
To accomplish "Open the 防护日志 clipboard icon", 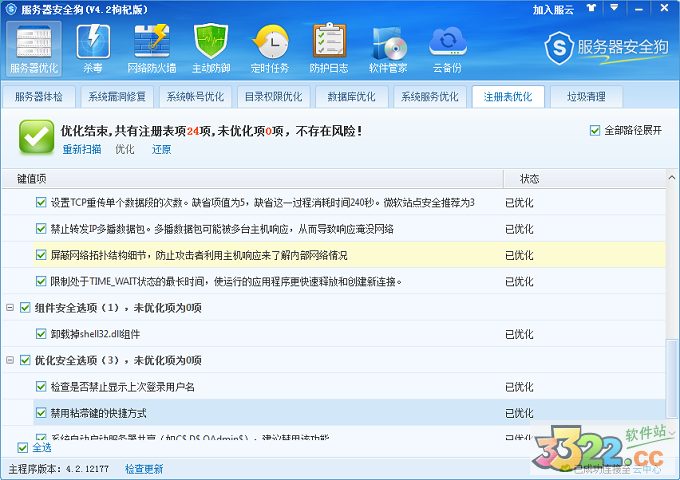I will 329,49.
